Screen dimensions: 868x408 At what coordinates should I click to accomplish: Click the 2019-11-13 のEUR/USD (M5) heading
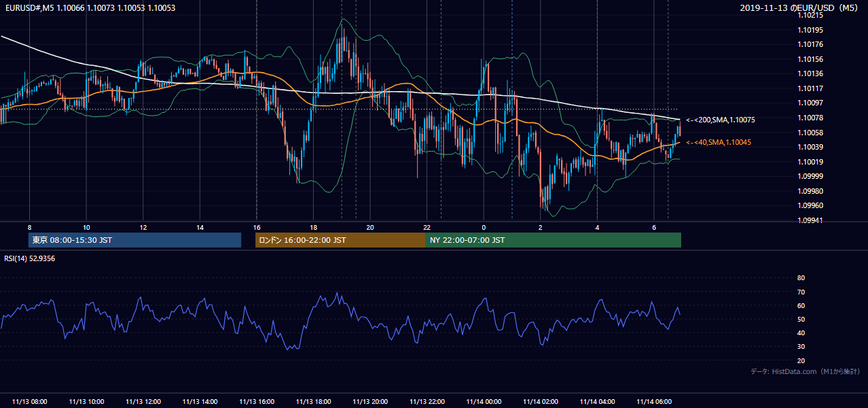[800, 8]
